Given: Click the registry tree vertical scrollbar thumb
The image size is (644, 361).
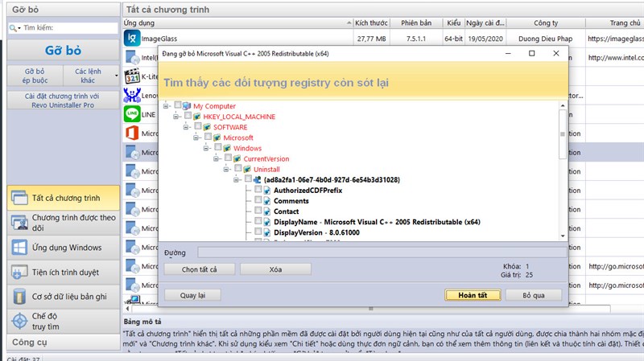Looking at the screenshot, I should (562, 133).
